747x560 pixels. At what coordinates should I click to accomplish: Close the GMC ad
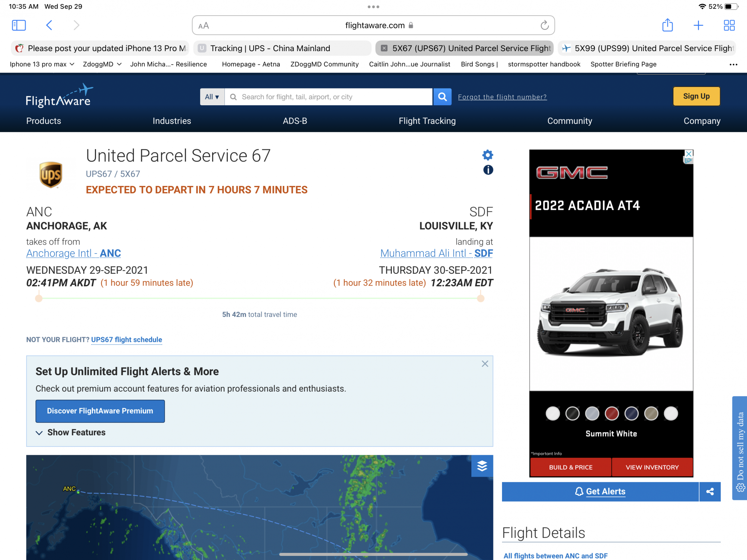click(689, 153)
